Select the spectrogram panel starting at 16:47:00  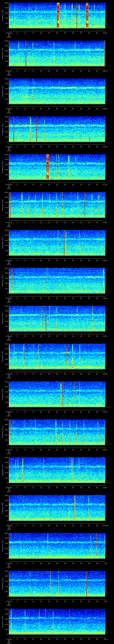click(57, 53)
